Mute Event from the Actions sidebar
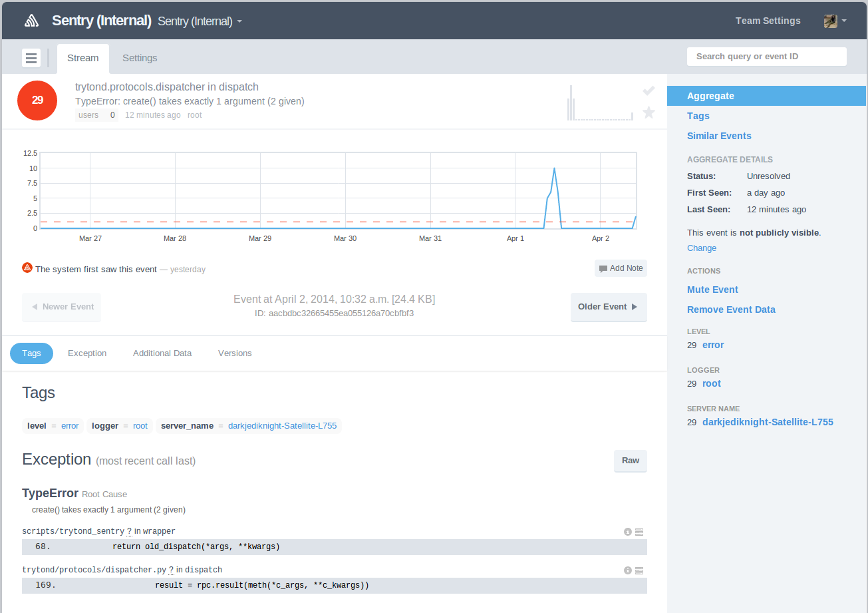Screen dimensions: 868x613 [712, 290]
